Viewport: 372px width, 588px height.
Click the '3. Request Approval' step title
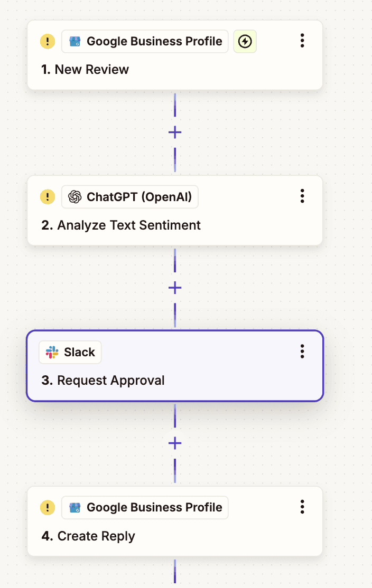point(103,380)
